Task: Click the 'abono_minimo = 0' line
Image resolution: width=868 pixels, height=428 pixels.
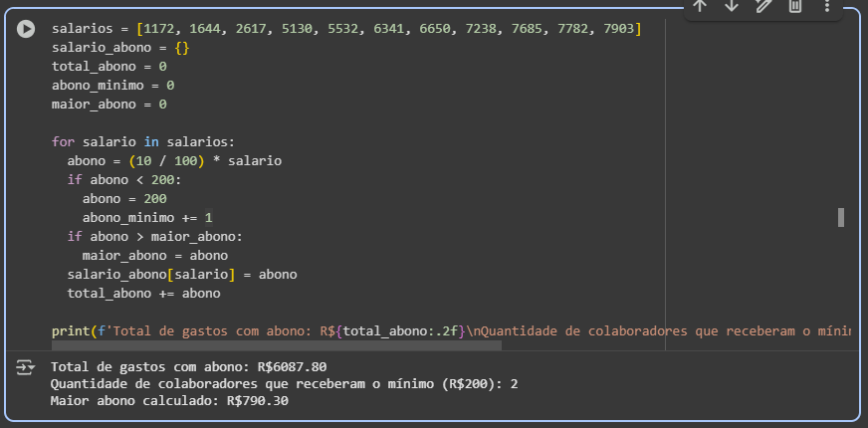Action: tap(112, 86)
